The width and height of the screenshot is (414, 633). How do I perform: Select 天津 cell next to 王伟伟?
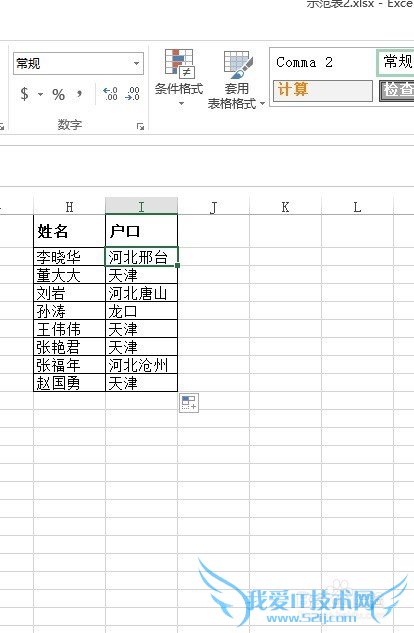point(141,329)
